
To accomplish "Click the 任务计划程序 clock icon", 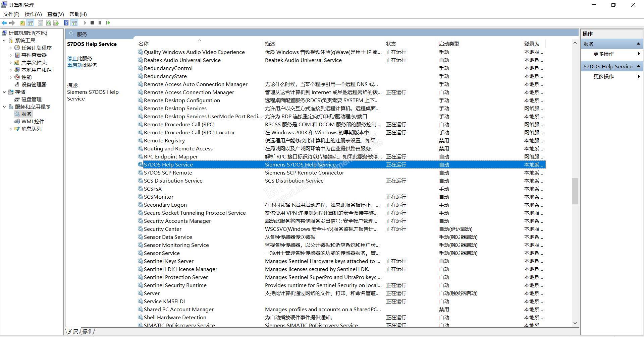I will tap(17, 48).
